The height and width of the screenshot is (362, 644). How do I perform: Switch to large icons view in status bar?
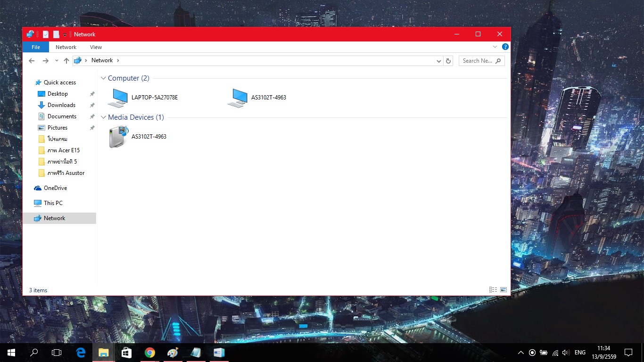coord(504,290)
